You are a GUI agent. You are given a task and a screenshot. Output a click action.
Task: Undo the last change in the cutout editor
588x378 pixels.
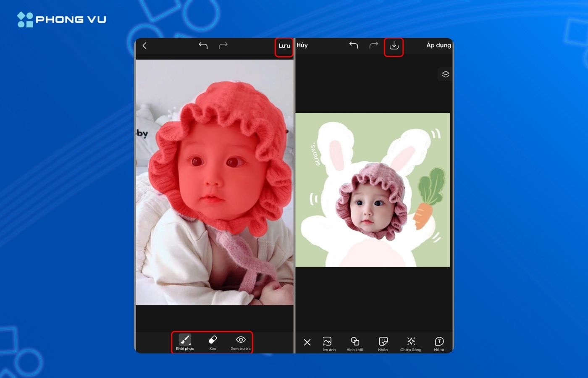203,45
